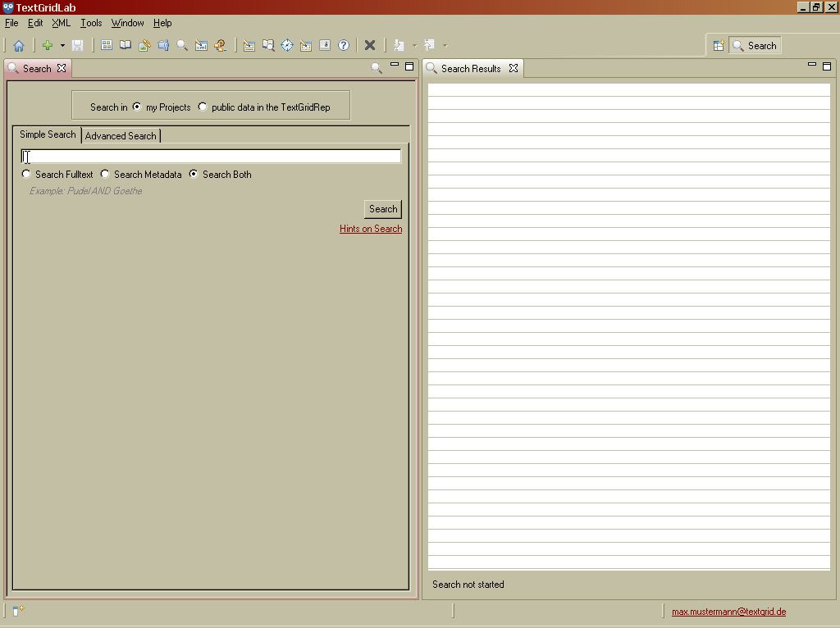Click the open-book icon in the toolbar
This screenshot has width=840, height=628.
(x=126, y=46)
